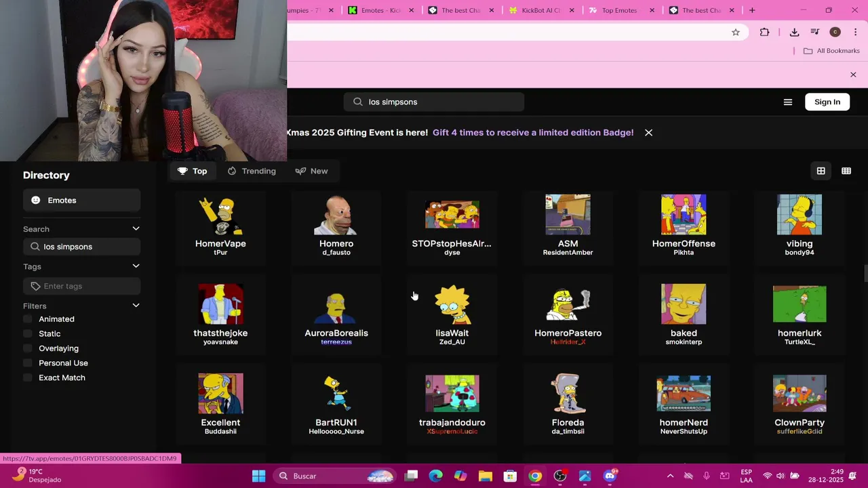This screenshot has width=868, height=488.
Task: Select Emotes in the Directory sidebar
Action: (x=81, y=200)
